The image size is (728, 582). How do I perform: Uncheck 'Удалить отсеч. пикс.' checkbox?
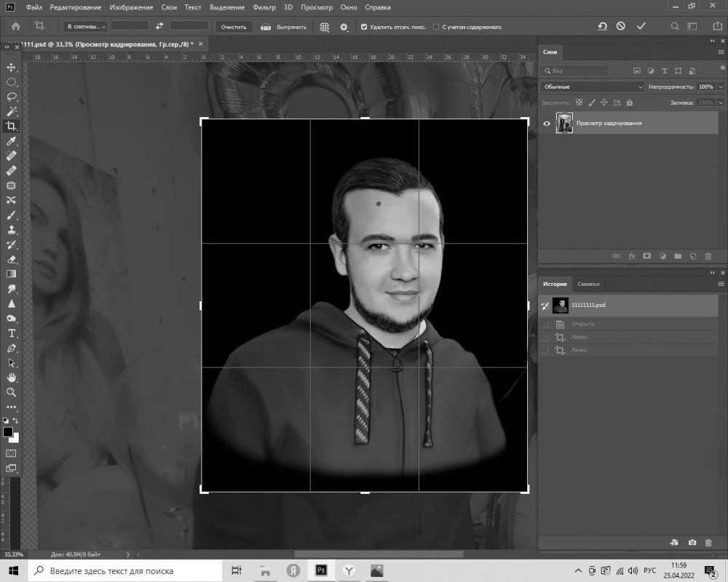(364, 27)
